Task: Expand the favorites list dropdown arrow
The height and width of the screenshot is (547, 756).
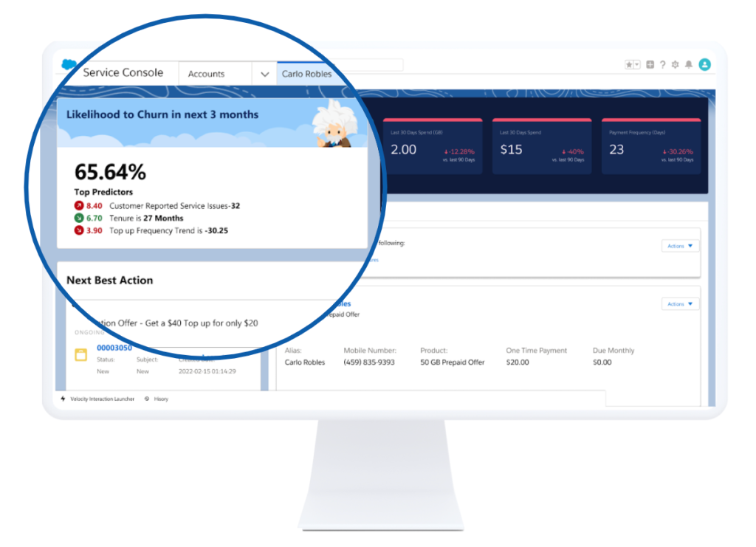Action: click(637, 65)
